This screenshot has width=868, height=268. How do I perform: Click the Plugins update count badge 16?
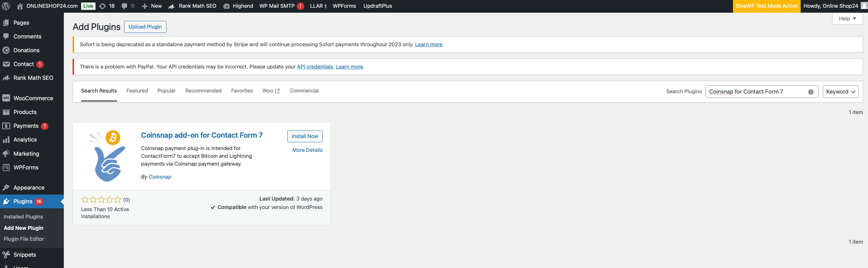39,202
